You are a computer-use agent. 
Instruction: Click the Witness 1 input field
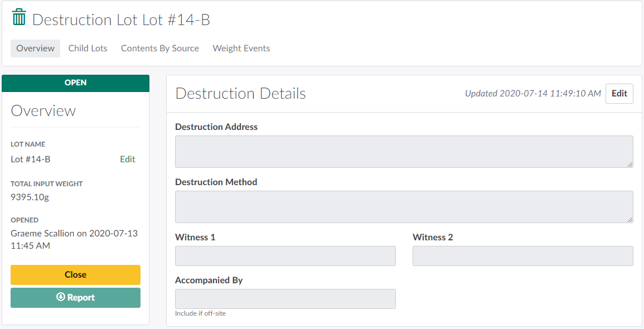point(285,256)
